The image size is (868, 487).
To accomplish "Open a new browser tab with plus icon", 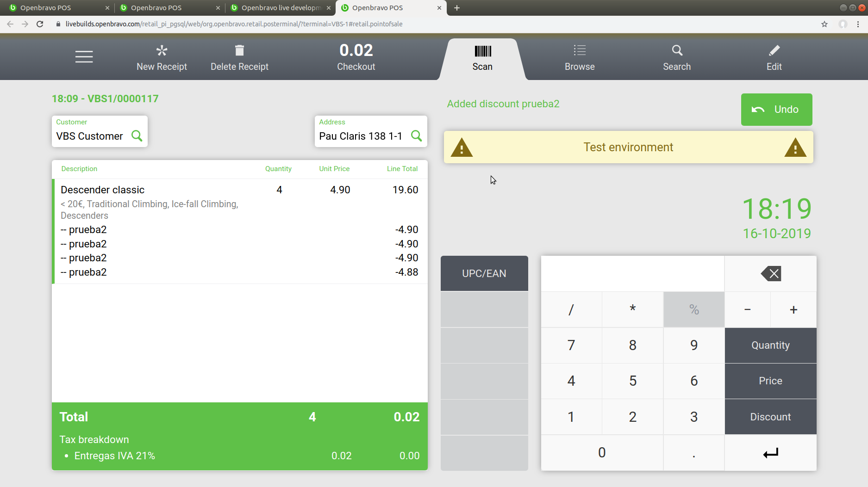I will [x=457, y=8].
